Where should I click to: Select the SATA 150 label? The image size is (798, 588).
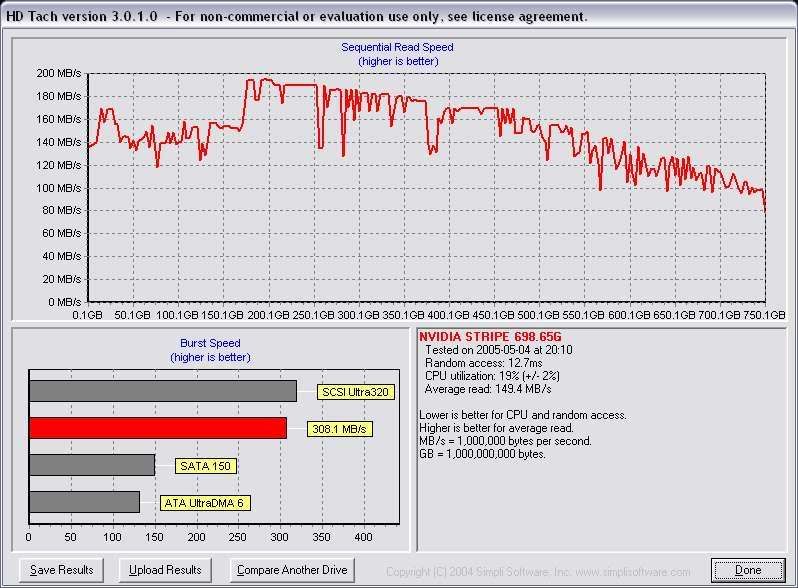click(206, 466)
